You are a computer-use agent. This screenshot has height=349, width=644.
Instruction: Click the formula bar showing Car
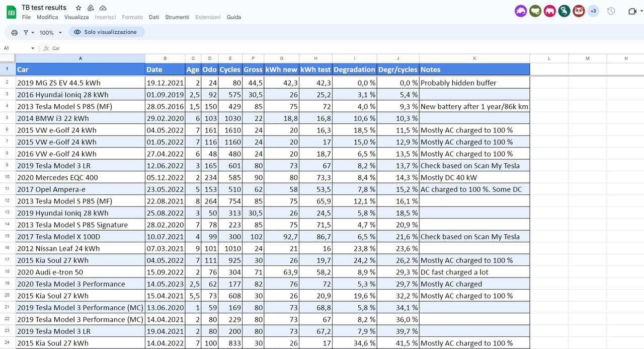click(x=342, y=48)
